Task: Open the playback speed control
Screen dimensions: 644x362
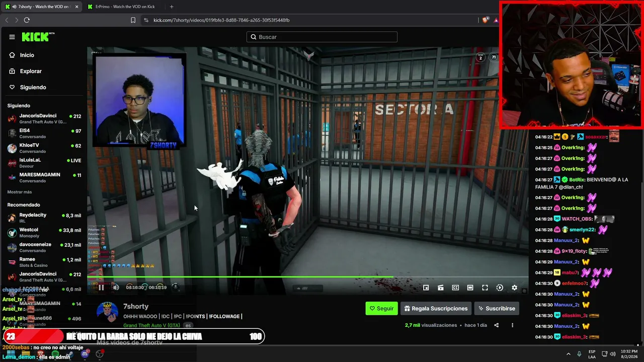Action: [x=500, y=288]
